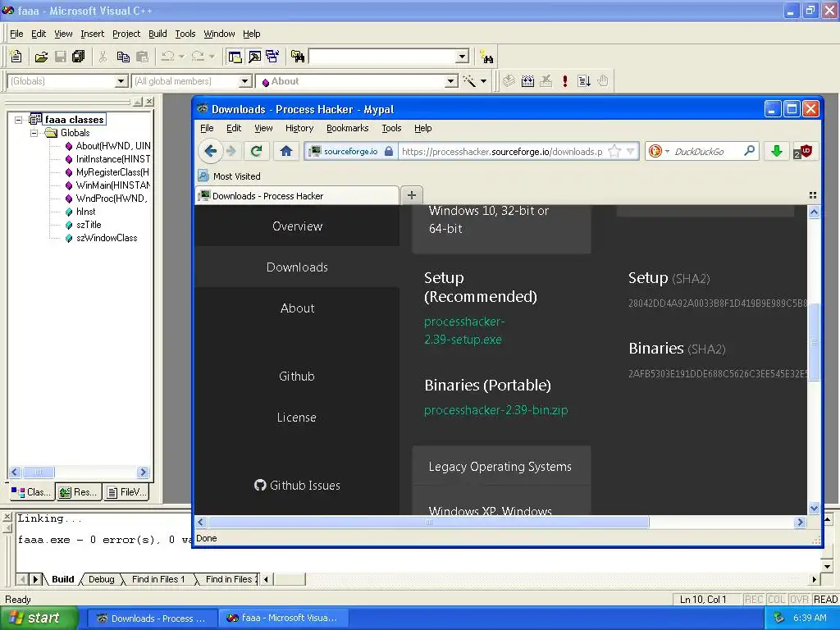The width and height of the screenshot is (840, 630).
Task: Open the History menu in Mypal
Action: 299,128
